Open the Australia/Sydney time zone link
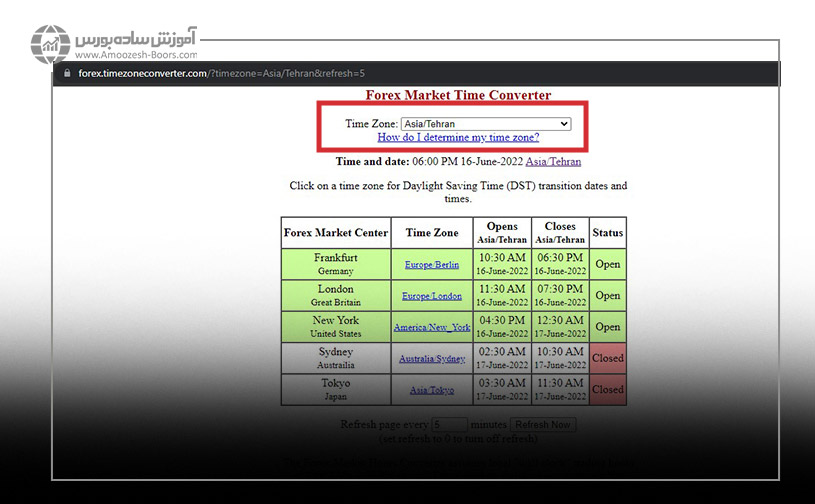Screen dimensions: 815x504 [431, 358]
